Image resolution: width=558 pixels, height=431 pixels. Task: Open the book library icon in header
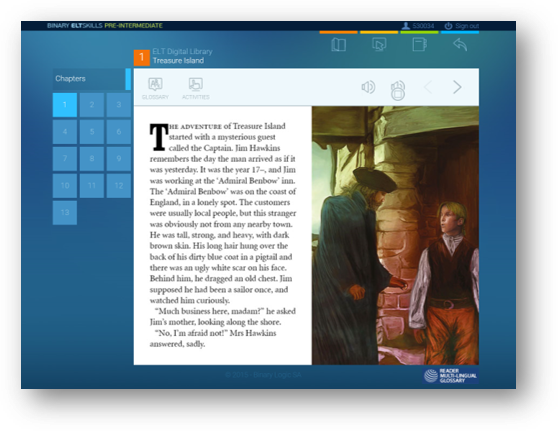[x=338, y=45]
